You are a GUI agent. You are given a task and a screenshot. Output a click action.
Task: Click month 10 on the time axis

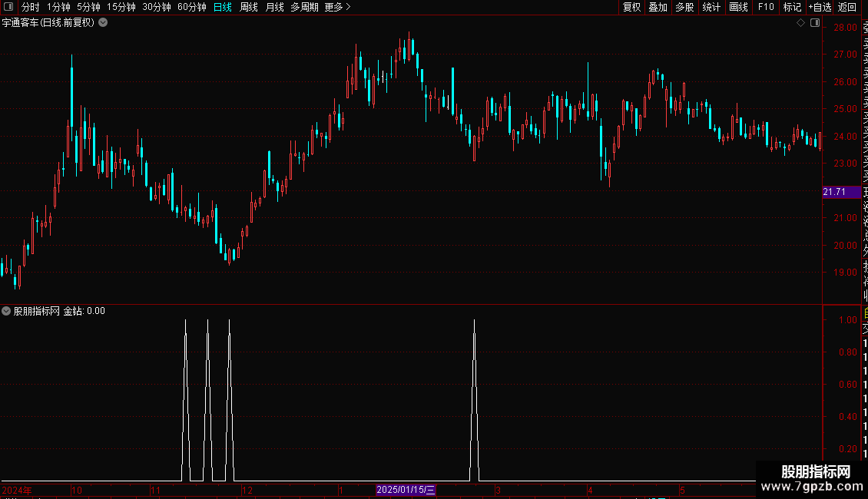coord(76,490)
